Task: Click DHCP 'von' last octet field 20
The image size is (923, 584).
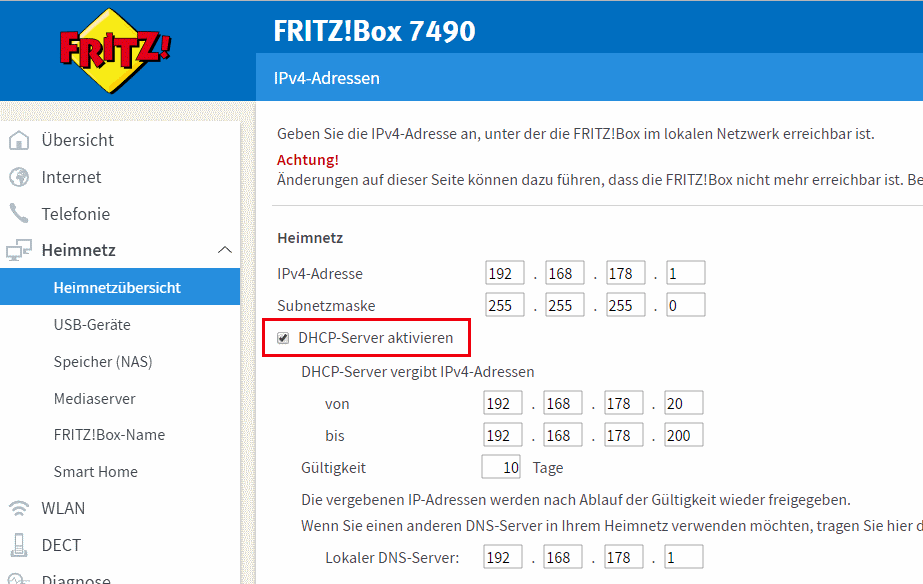Action: click(684, 403)
